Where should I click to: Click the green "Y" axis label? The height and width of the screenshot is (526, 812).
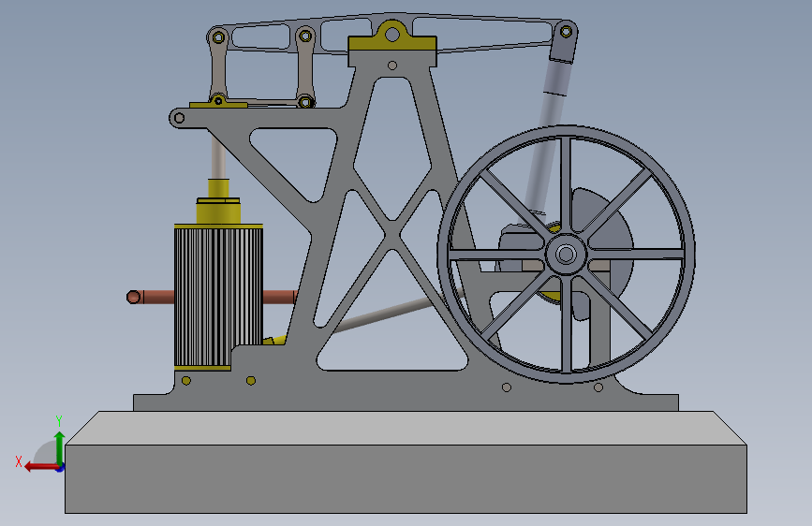(x=59, y=420)
